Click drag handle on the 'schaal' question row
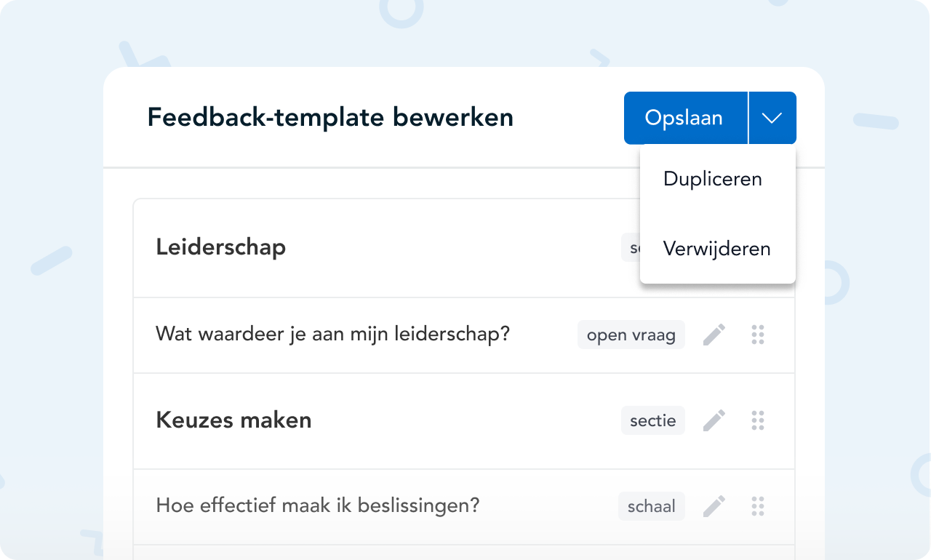The height and width of the screenshot is (560, 931). pyautogui.click(x=758, y=506)
